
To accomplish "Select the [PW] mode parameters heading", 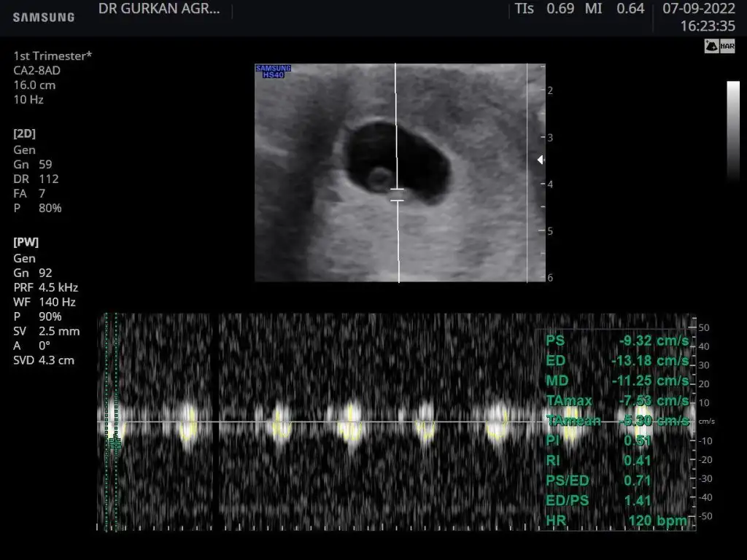I will pos(26,241).
